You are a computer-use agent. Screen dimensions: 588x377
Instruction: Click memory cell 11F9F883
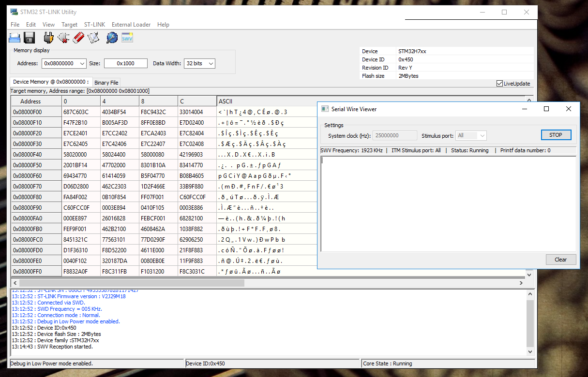tap(197, 261)
